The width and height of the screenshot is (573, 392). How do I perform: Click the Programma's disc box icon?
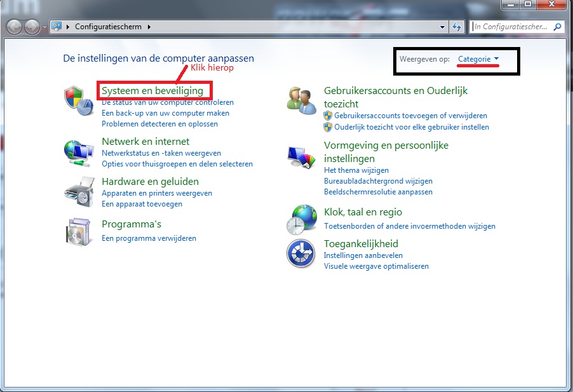point(79,232)
